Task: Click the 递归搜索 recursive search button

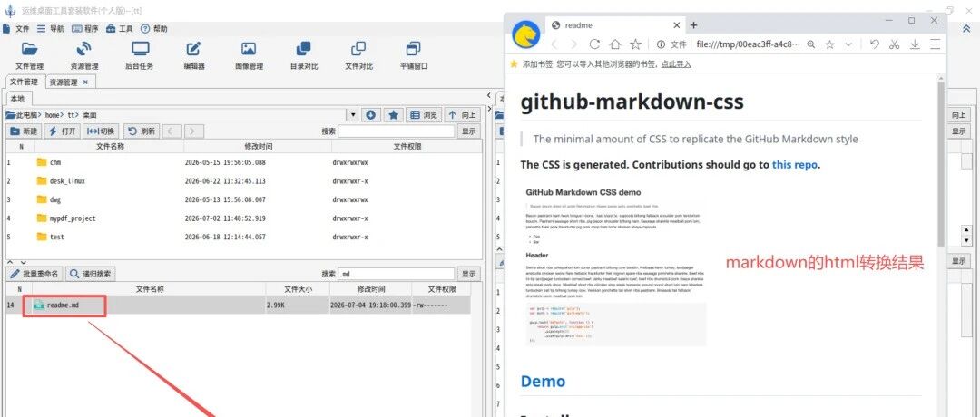Action: (91, 274)
